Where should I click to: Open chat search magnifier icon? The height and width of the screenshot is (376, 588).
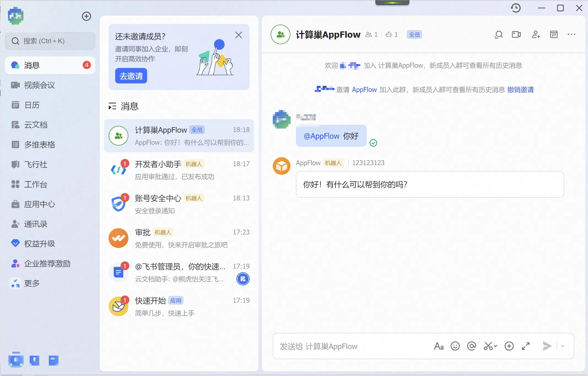(498, 35)
